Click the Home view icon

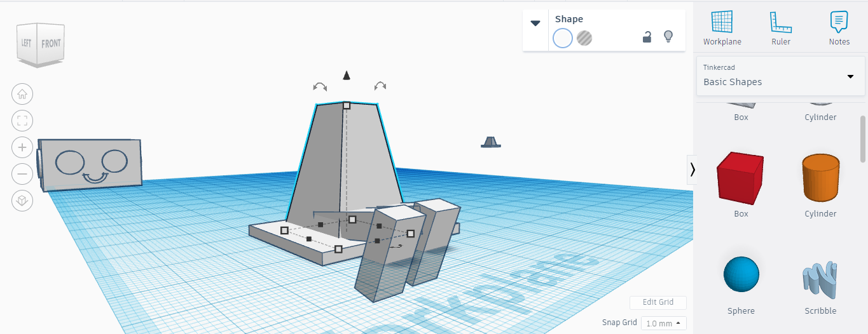[22, 94]
